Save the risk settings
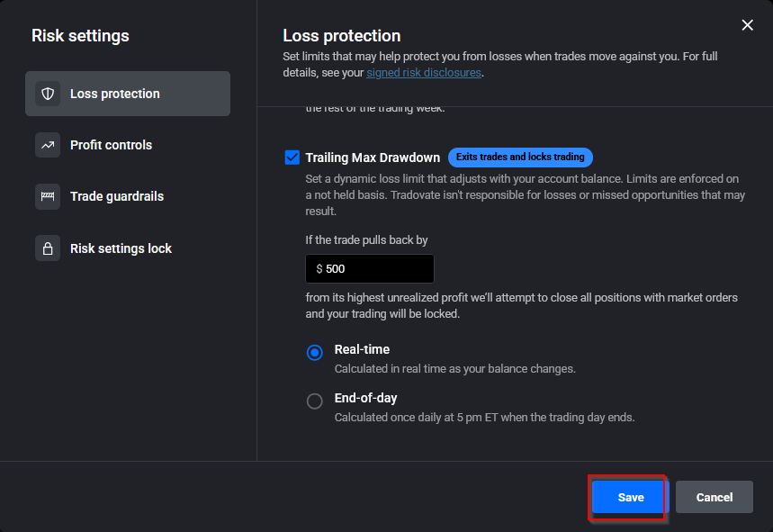This screenshot has width=773, height=532. click(631, 497)
